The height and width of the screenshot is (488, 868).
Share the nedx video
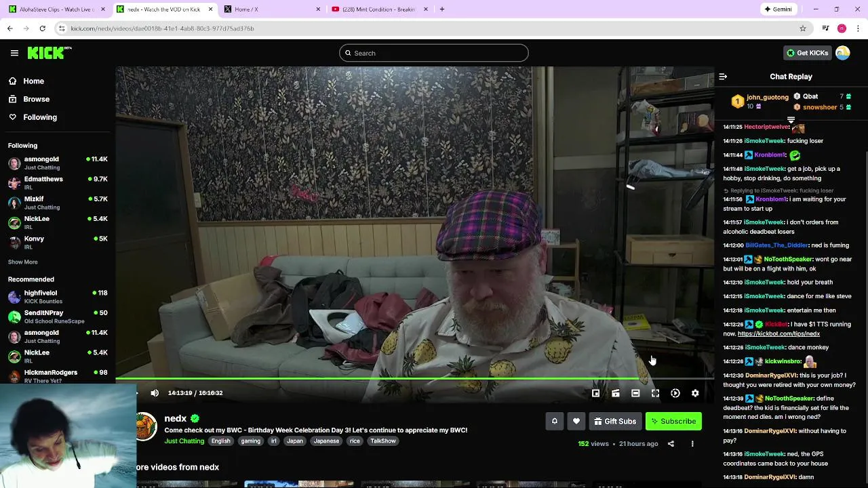coord(671,444)
